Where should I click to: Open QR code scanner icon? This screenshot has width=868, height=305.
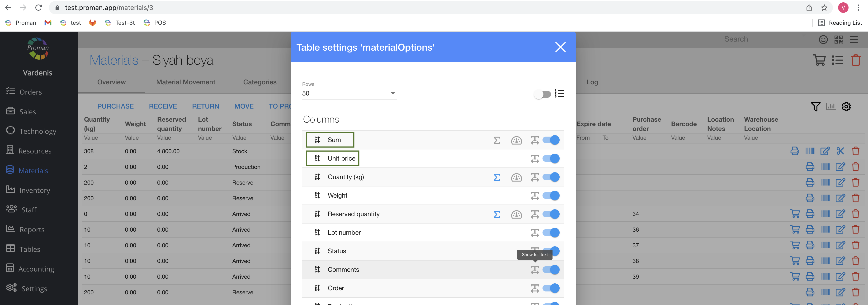tap(838, 40)
